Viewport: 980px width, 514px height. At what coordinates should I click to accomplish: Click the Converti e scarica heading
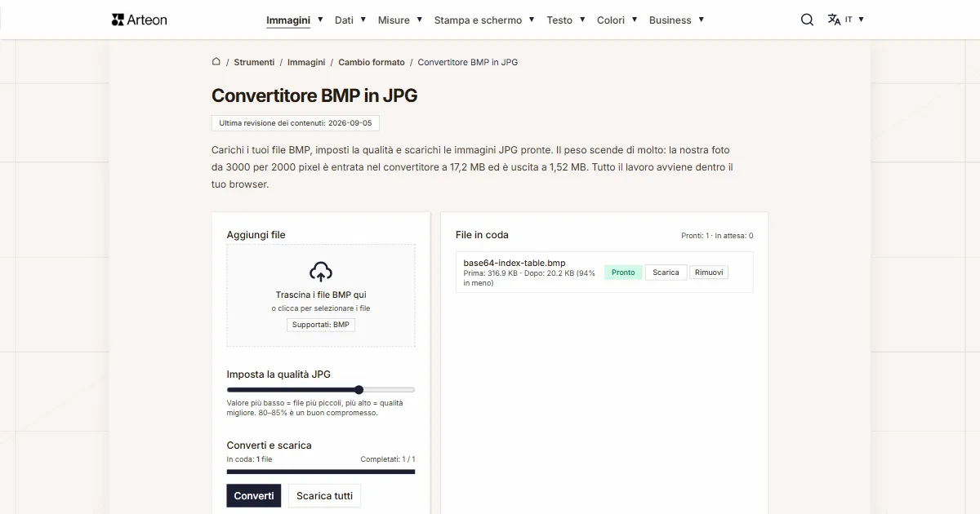(269, 445)
